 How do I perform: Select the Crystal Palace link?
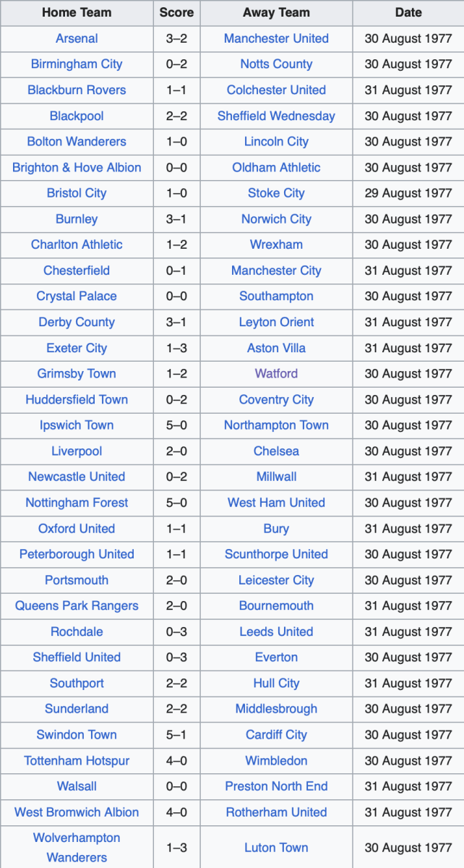point(77,297)
